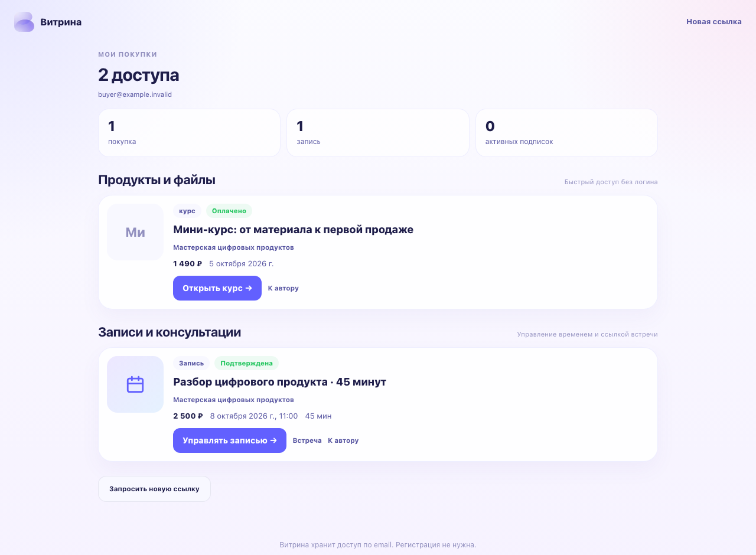Click the Витрина brand name
This screenshot has height=555, width=756.
pyautogui.click(x=61, y=22)
